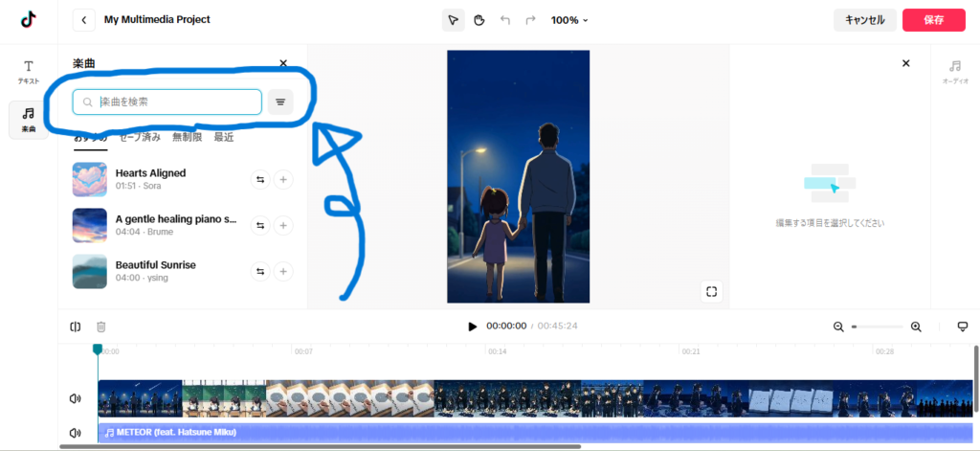Select the pointer cursor tool
This screenshot has height=451, width=980.
pos(453,20)
